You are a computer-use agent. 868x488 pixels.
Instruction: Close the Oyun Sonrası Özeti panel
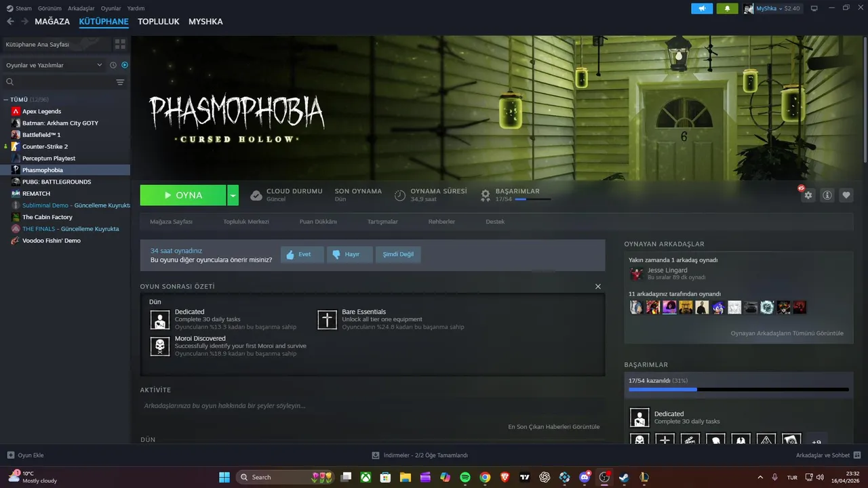pos(598,287)
